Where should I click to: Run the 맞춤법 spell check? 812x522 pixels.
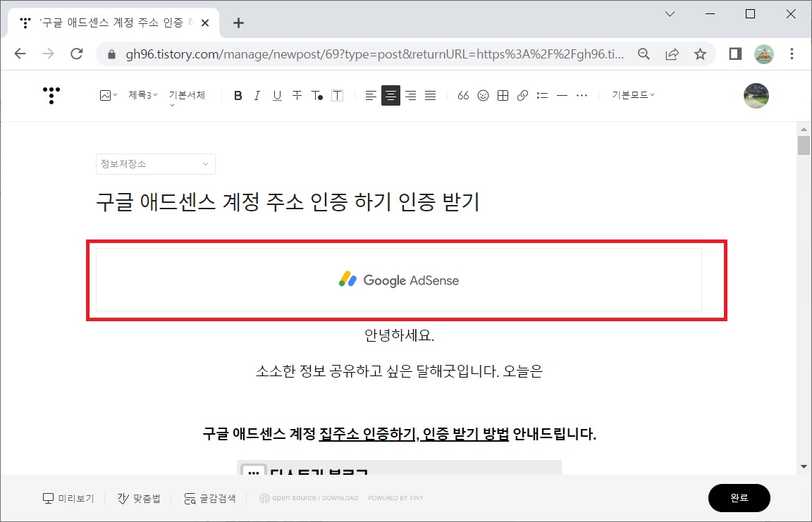tap(139, 498)
